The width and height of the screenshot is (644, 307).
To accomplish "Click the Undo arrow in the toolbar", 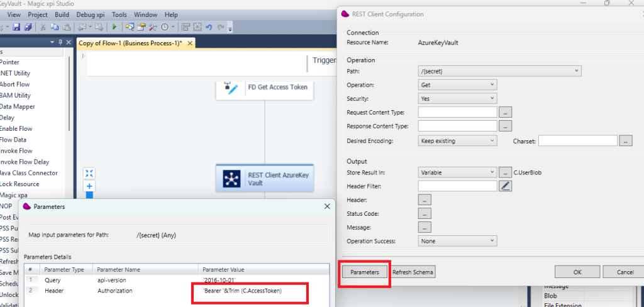I will click(209, 27).
